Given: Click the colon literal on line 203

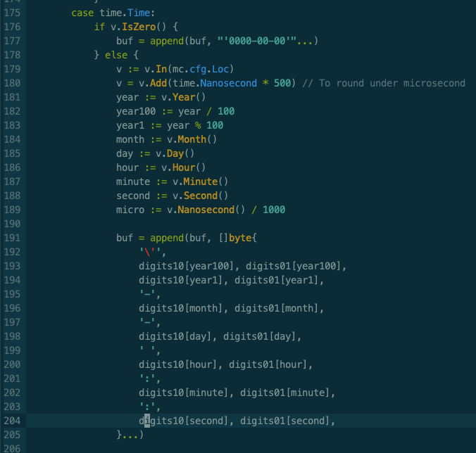Looking at the screenshot, I should point(147,407).
